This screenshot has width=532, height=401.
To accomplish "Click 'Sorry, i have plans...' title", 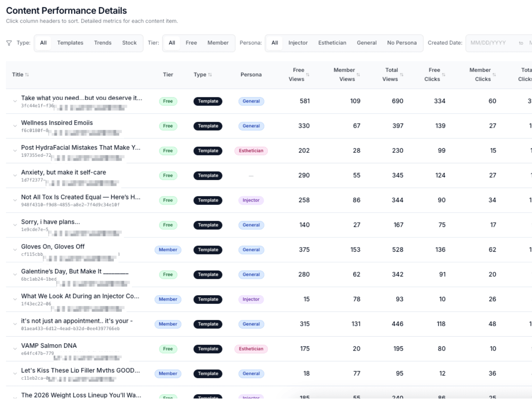I will (51, 222).
